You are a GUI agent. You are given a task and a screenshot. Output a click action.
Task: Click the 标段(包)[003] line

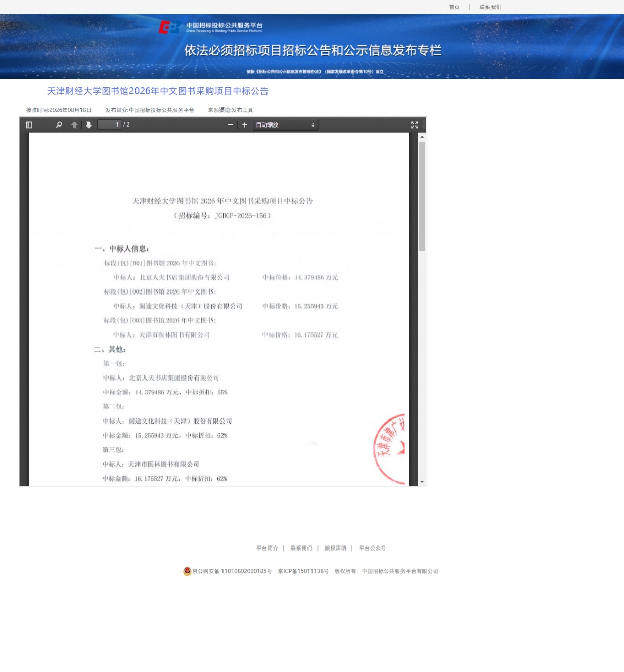tap(160, 320)
